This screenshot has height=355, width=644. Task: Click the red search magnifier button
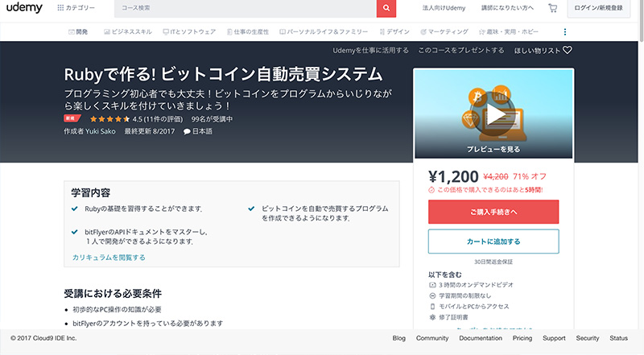tap(386, 8)
